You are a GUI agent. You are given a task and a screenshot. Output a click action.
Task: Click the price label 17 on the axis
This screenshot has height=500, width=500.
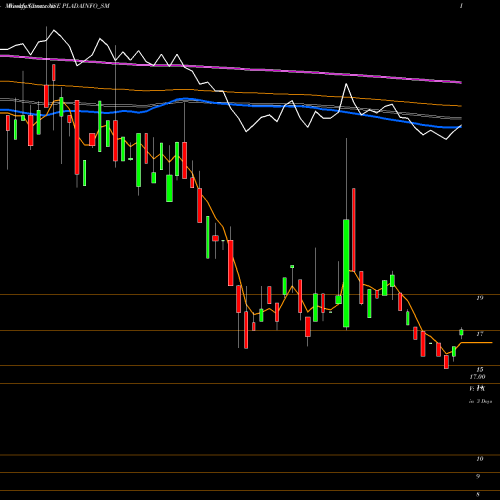[x=479, y=334]
